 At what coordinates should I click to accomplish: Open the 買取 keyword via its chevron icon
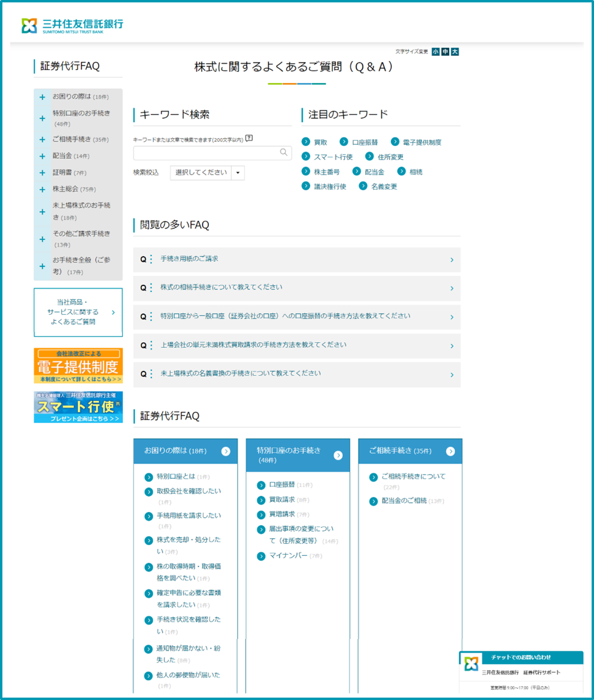305,141
